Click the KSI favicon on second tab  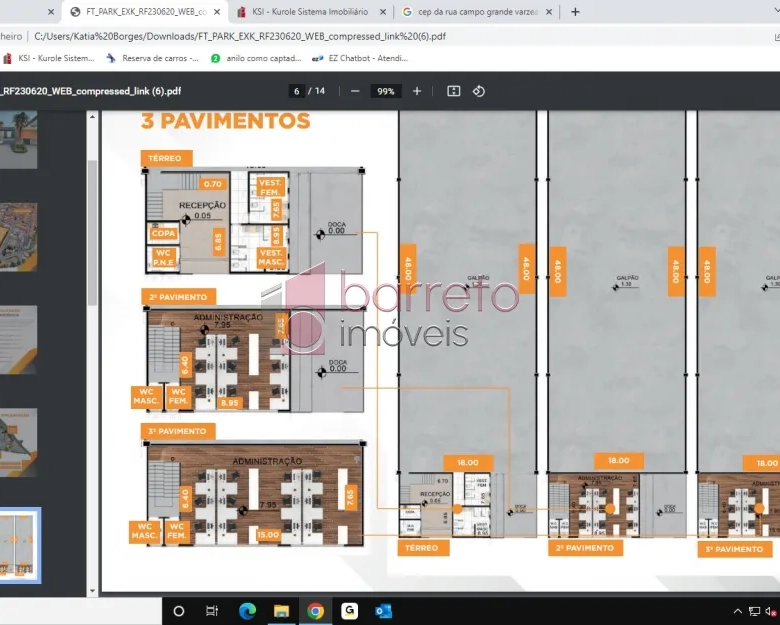242,12
